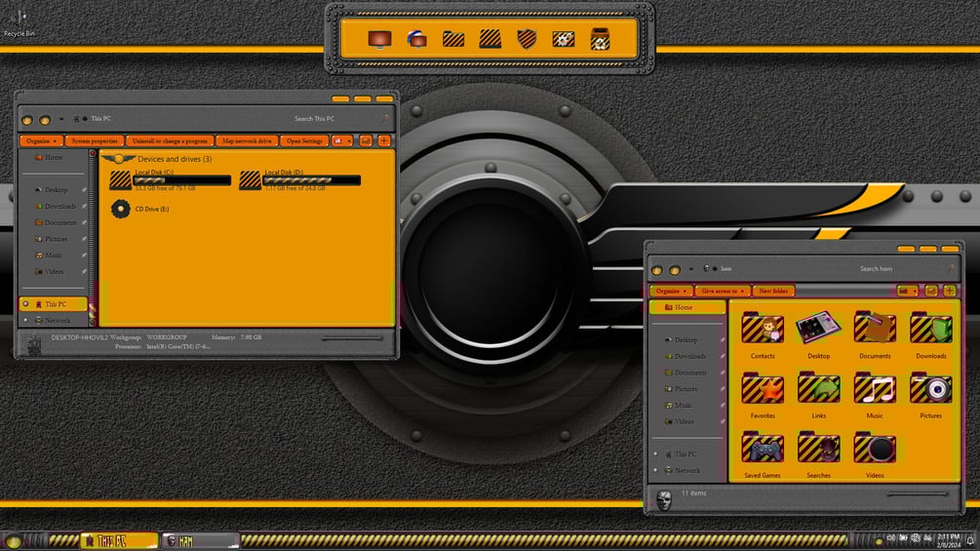Open the monitor icon in top dock
Viewport: 980px width, 551px height.
pos(379,39)
